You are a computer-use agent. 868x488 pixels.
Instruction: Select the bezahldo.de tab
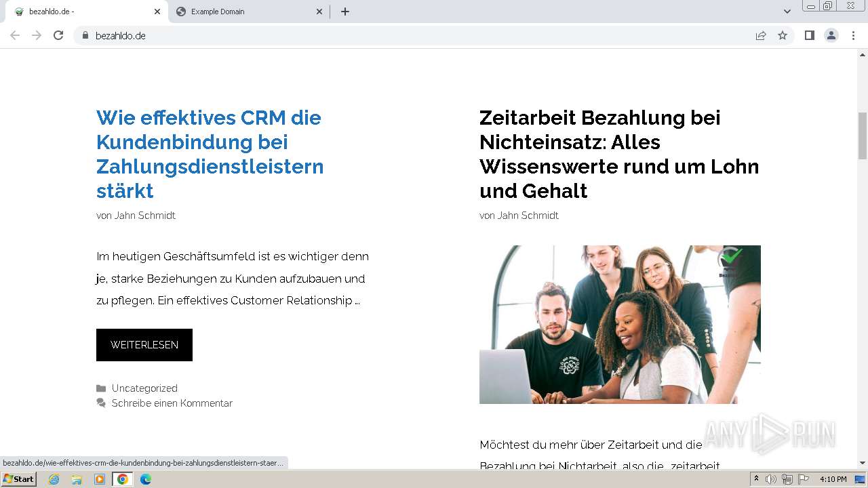[x=85, y=12]
